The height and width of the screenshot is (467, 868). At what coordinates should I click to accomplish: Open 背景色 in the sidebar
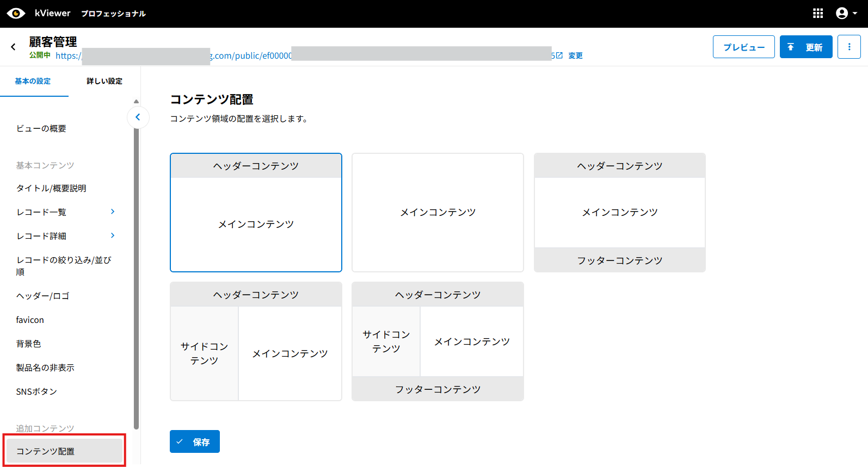(x=29, y=344)
